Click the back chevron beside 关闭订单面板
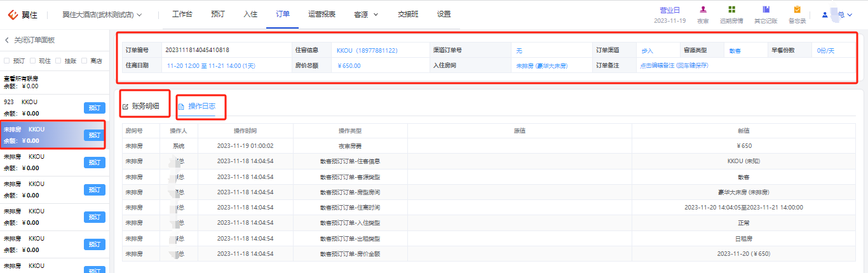 point(7,40)
